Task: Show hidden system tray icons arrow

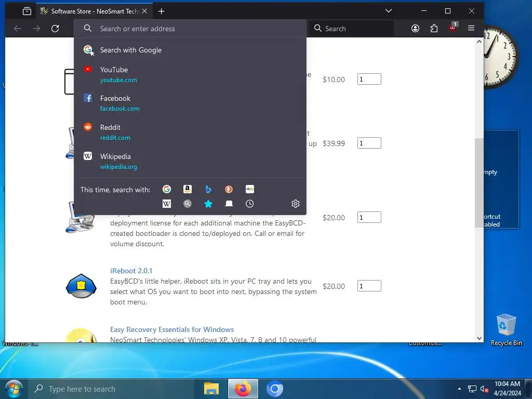Action: [459, 389]
